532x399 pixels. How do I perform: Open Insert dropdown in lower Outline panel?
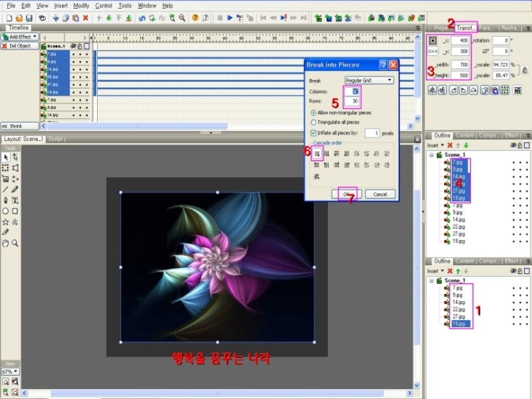(x=435, y=271)
